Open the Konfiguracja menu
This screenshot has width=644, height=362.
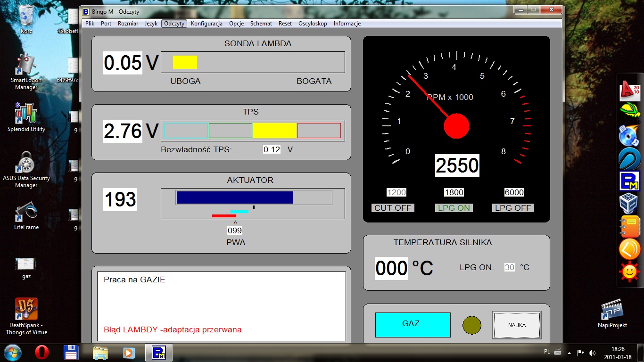[x=206, y=24]
